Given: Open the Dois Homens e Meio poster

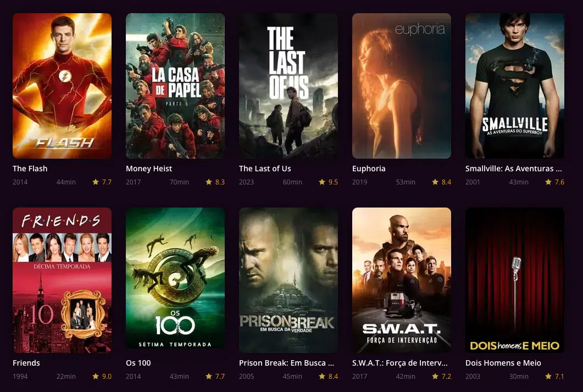Looking at the screenshot, I should coord(514,280).
